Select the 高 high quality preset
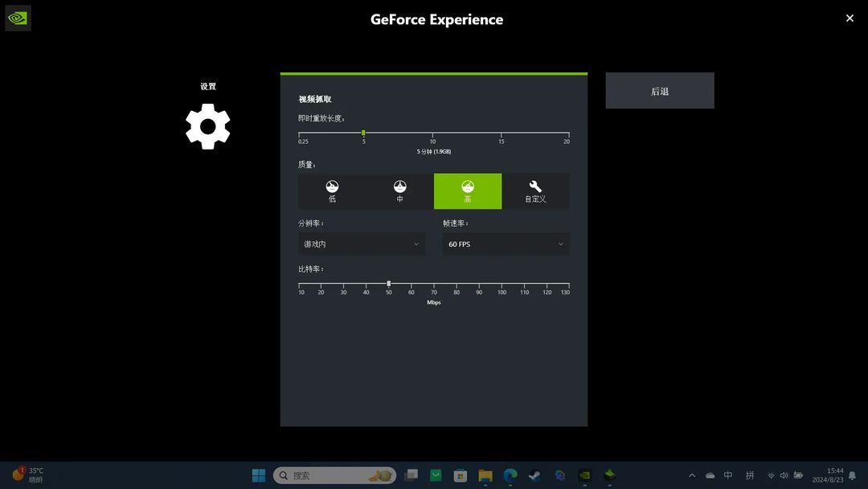This screenshot has height=489, width=868. 468,191
